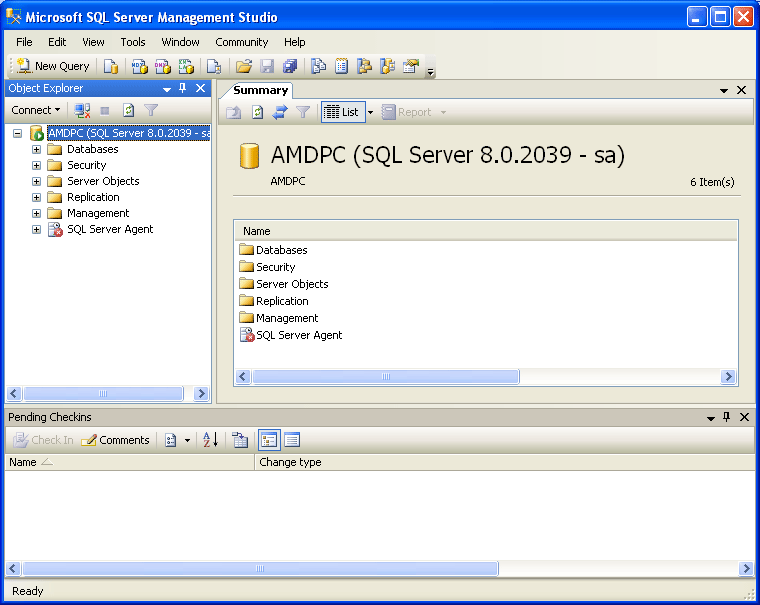
Task: Select the Summary tab
Action: click(260, 90)
